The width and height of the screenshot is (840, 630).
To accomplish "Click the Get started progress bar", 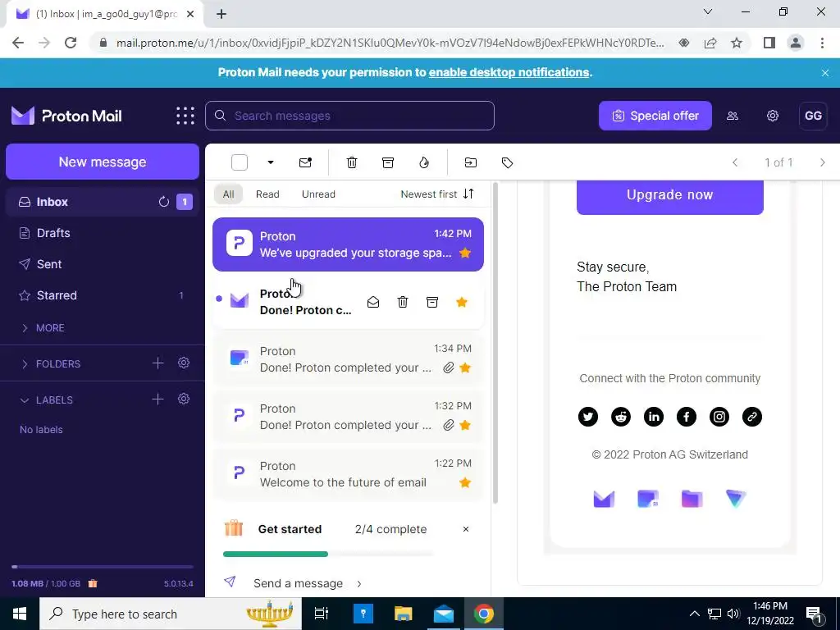I will coord(328,554).
